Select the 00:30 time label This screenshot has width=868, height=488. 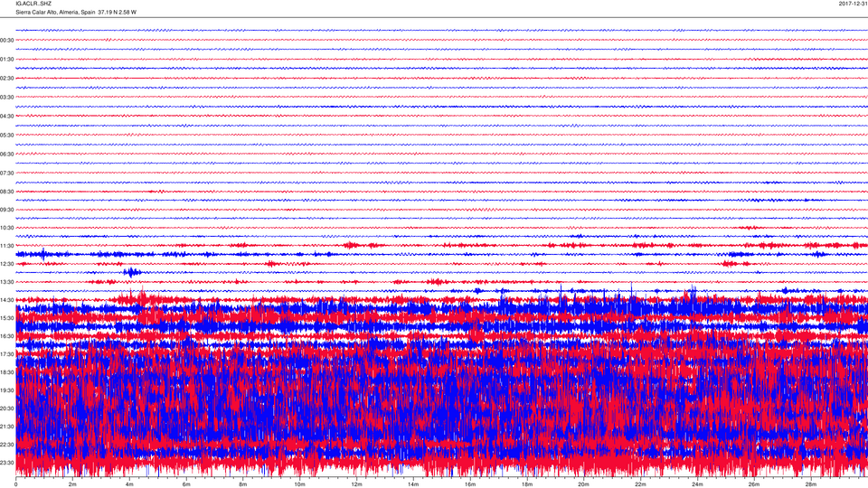tap(7, 41)
